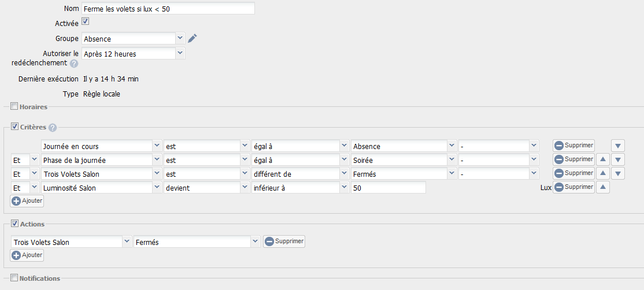
Task: Move the Trois Volets Salon criterion down
Action: (618, 173)
